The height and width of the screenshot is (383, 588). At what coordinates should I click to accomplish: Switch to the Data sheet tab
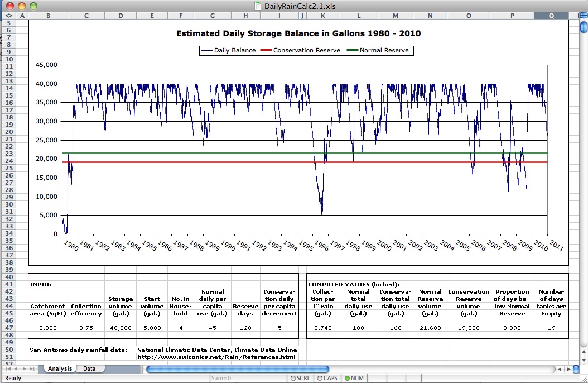(x=89, y=369)
